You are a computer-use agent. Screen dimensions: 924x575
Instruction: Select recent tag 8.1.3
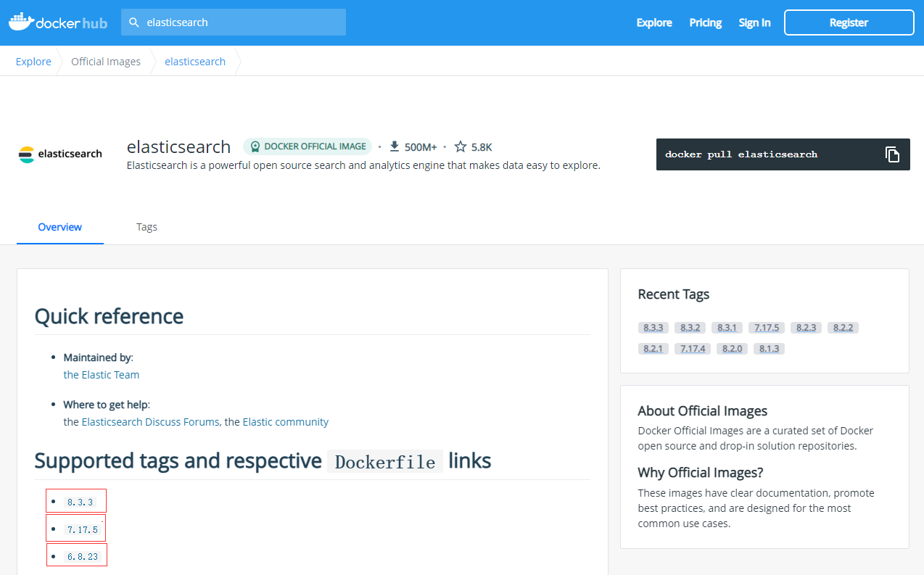tap(769, 349)
